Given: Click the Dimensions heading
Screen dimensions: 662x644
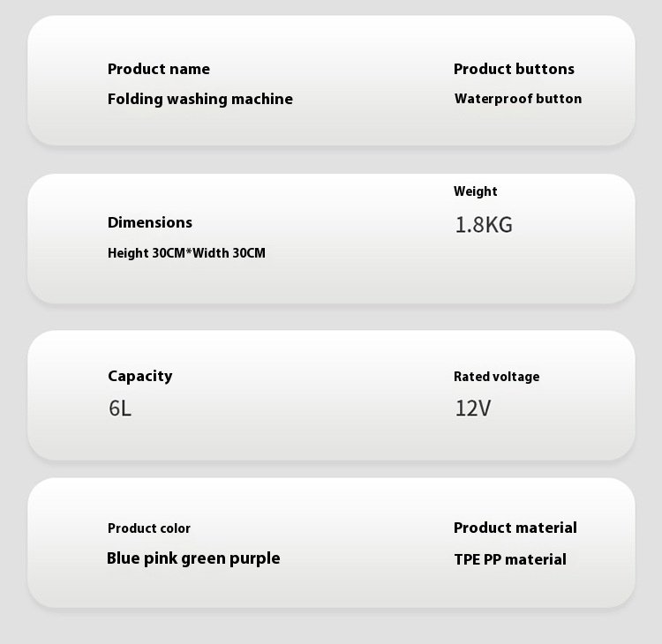Looking at the screenshot, I should [x=150, y=222].
